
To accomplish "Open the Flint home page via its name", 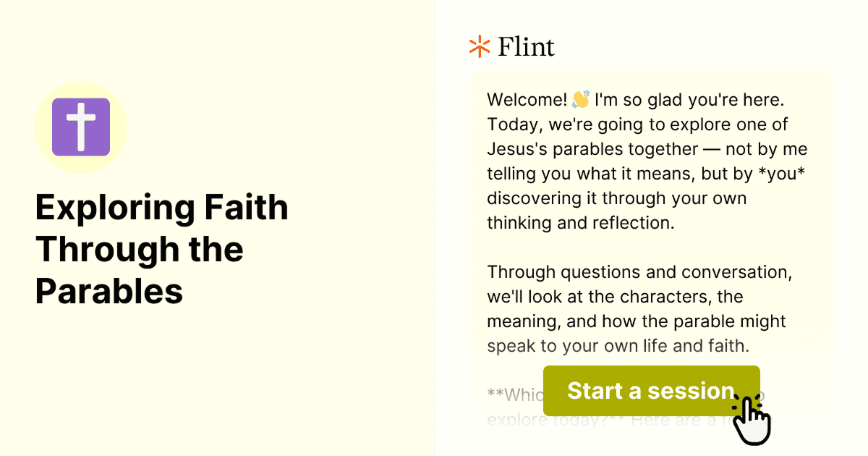I will click(x=526, y=46).
